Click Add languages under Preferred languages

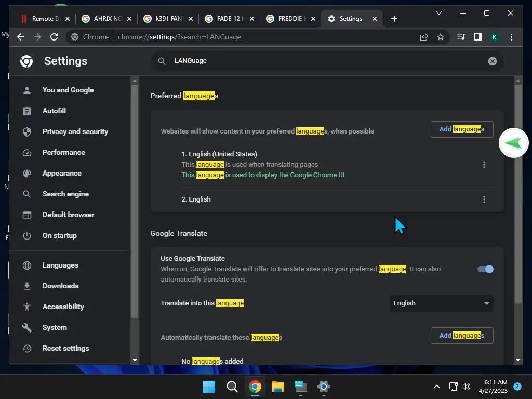click(462, 129)
